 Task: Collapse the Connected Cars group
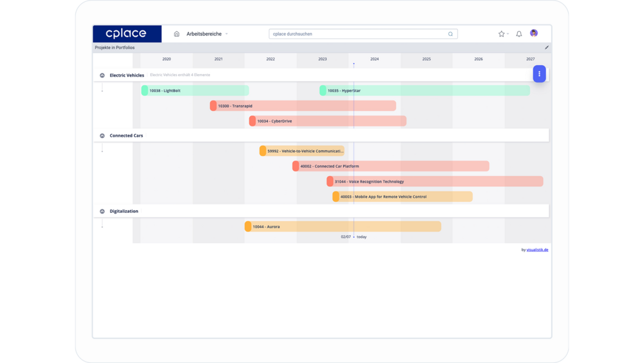(102, 136)
